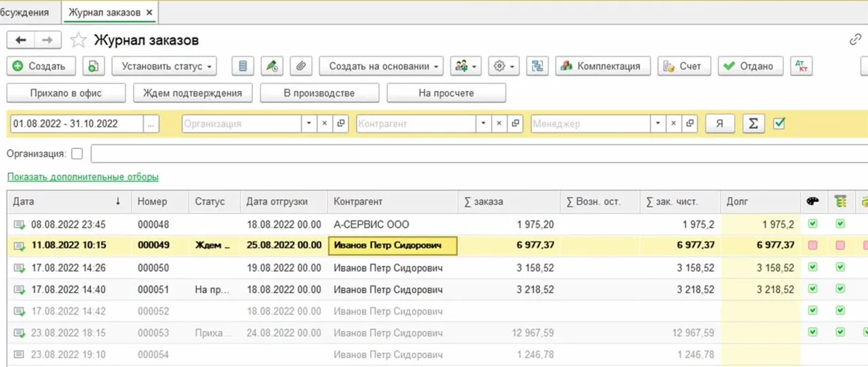Click the Σ totals button
Viewport: 868px width, 367px height.
(753, 123)
